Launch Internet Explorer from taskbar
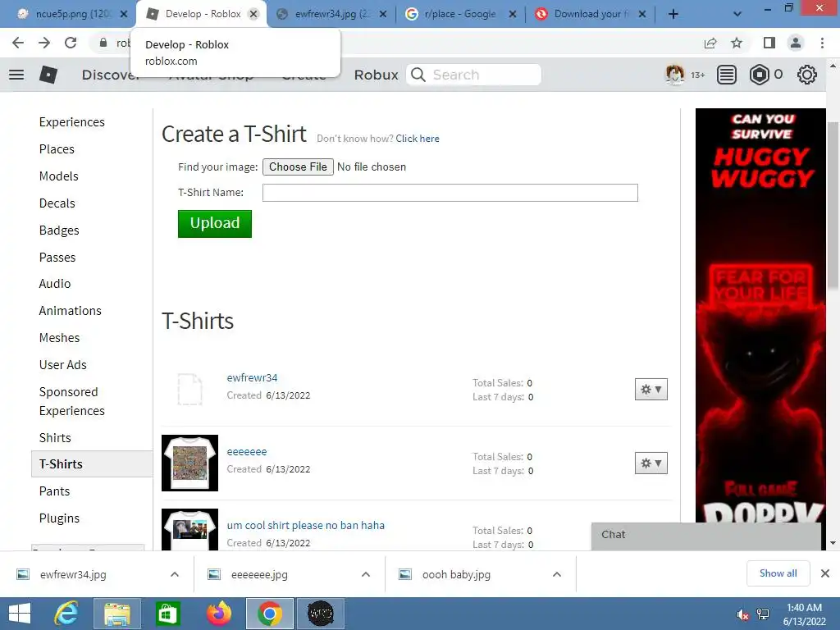 click(67, 614)
